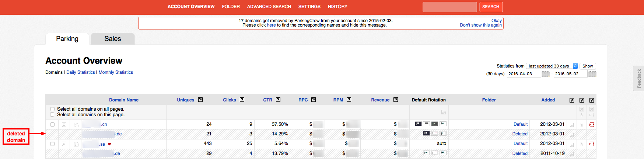Sort table by the Added column header

coord(548,100)
